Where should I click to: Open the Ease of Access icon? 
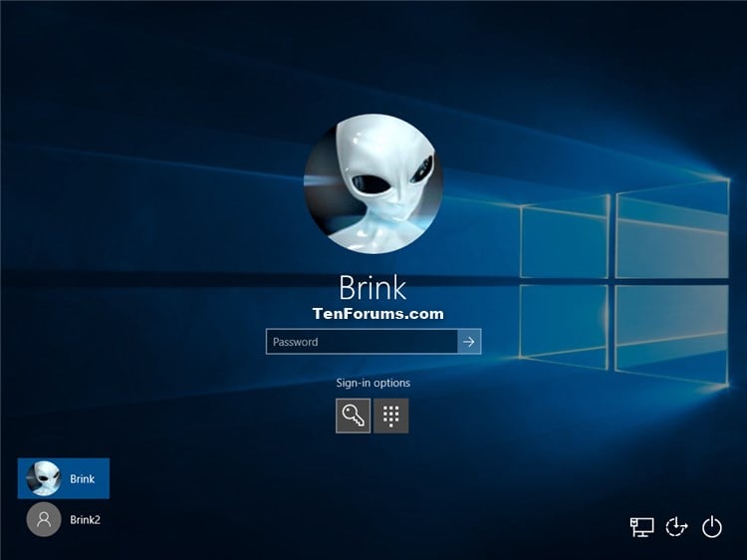[x=676, y=527]
